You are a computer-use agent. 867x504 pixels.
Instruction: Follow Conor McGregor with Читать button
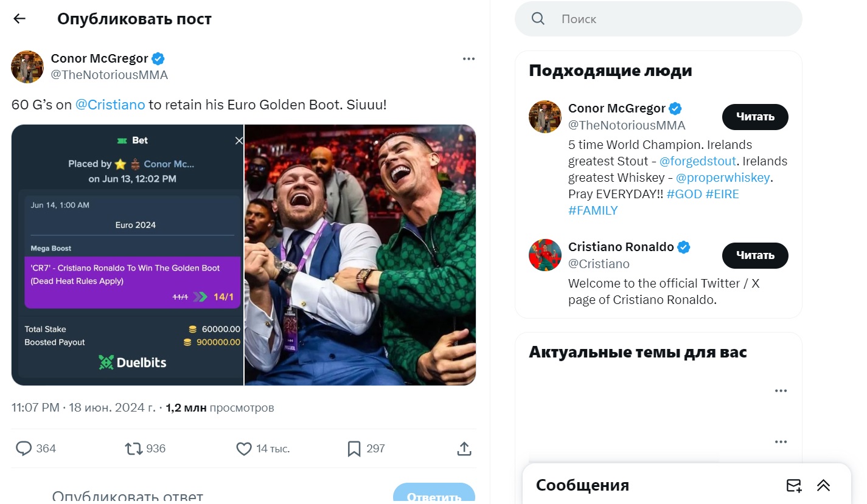click(755, 117)
